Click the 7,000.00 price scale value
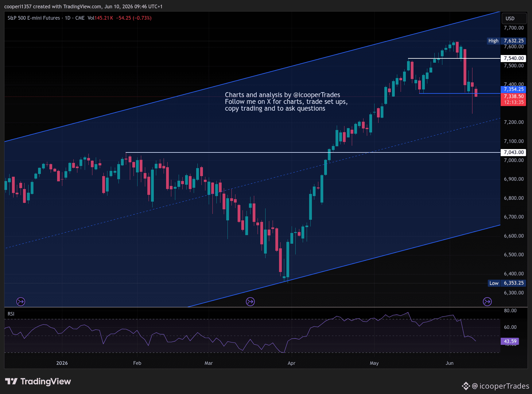This screenshot has width=532, height=394. (514, 160)
